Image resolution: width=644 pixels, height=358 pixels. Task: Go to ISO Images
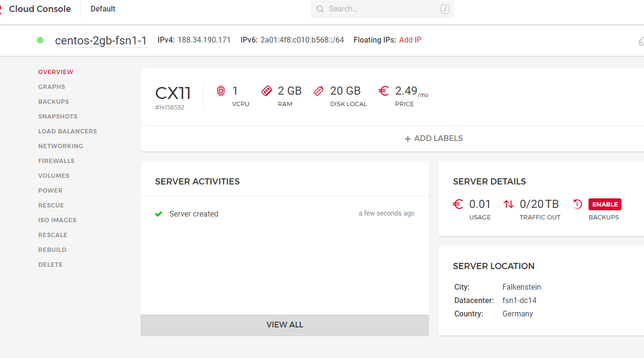click(x=57, y=220)
